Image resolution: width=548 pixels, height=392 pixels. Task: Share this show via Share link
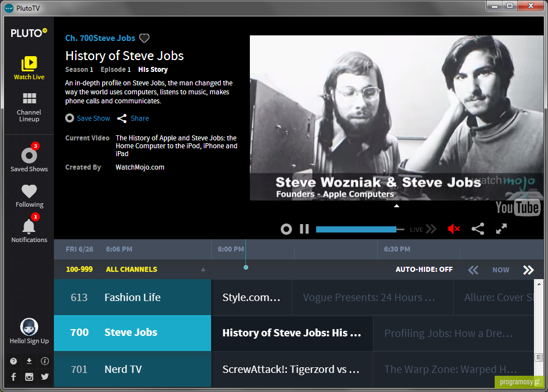133,118
